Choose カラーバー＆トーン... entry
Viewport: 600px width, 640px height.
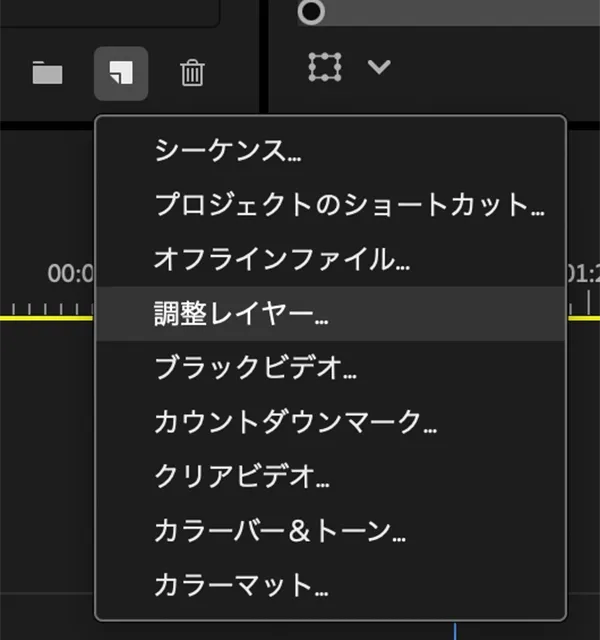click(330, 531)
